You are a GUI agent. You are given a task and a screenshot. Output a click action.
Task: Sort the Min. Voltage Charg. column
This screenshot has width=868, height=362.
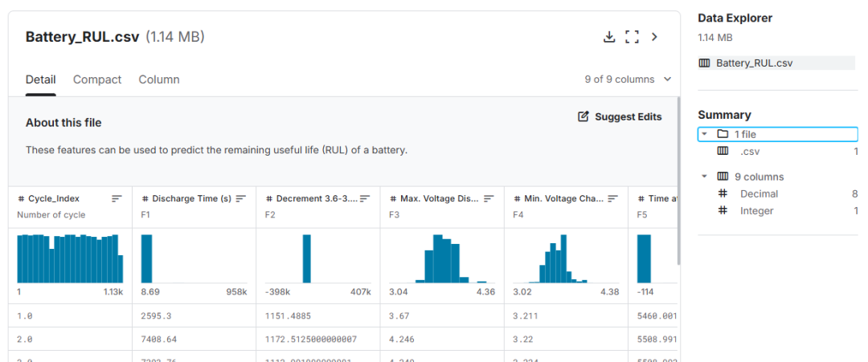pos(612,198)
